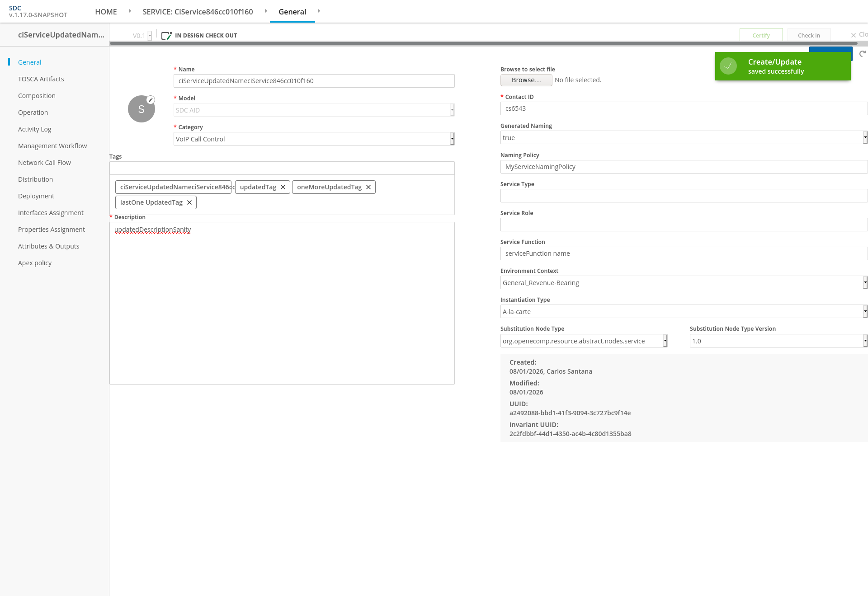Open Management Workflow section
The height and width of the screenshot is (596, 868).
pos(52,146)
